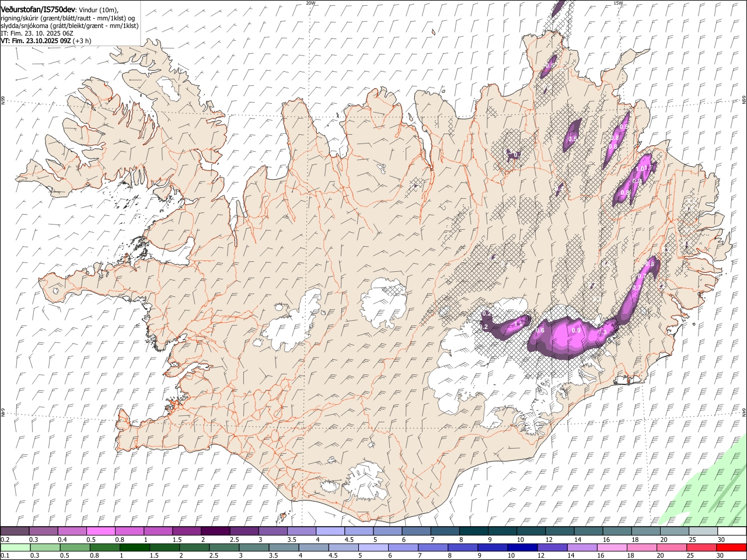The height and width of the screenshot is (560, 747).
Task: Click the 'slydda/snjókoma' legend description line
Action: pyautogui.click(x=69, y=26)
